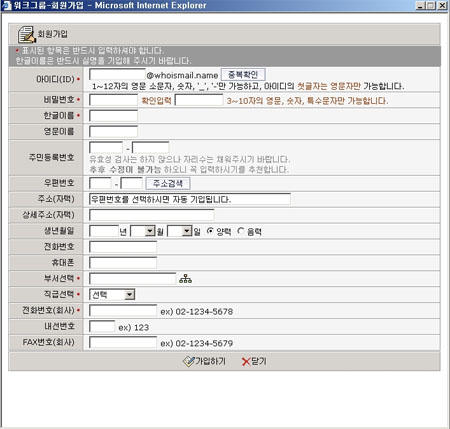Click the organization chart icon beside 부서선택
The width and height of the screenshot is (450, 429).
point(185,278)
